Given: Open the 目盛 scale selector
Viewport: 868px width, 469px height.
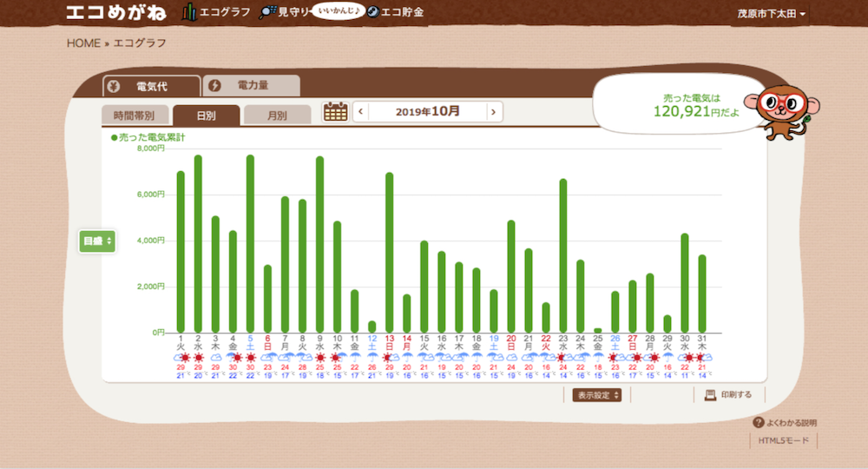Looking at the screenshot, I should tap(97, 241).
